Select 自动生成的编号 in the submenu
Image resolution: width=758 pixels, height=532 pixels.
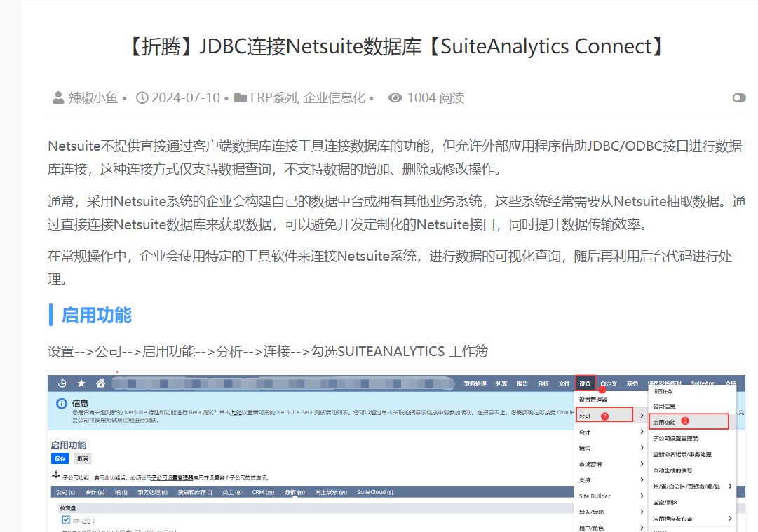(x=672, y=470)
